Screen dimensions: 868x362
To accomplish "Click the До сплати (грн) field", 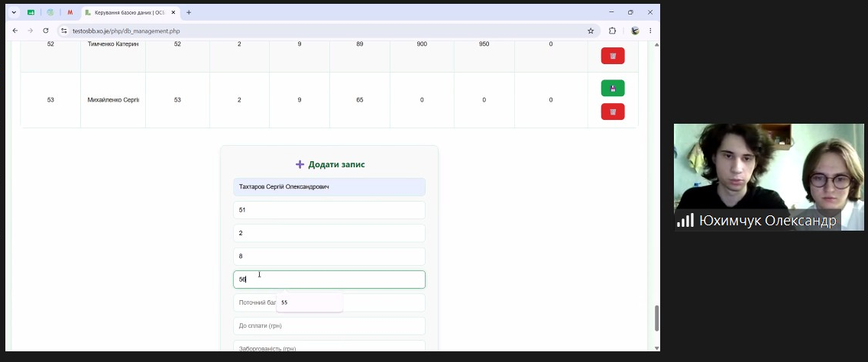I will 329,326.
